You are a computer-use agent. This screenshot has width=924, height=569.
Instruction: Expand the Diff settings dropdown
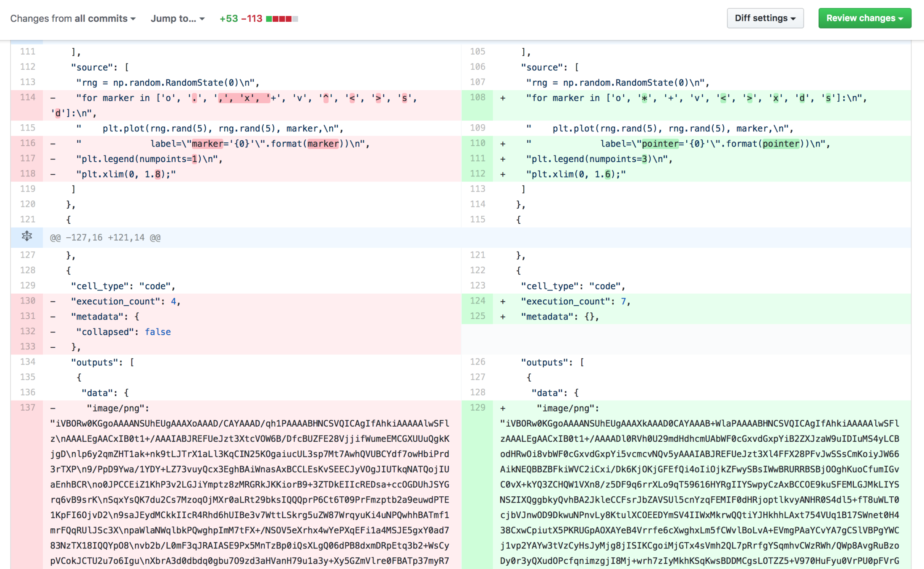pos(765,18)
